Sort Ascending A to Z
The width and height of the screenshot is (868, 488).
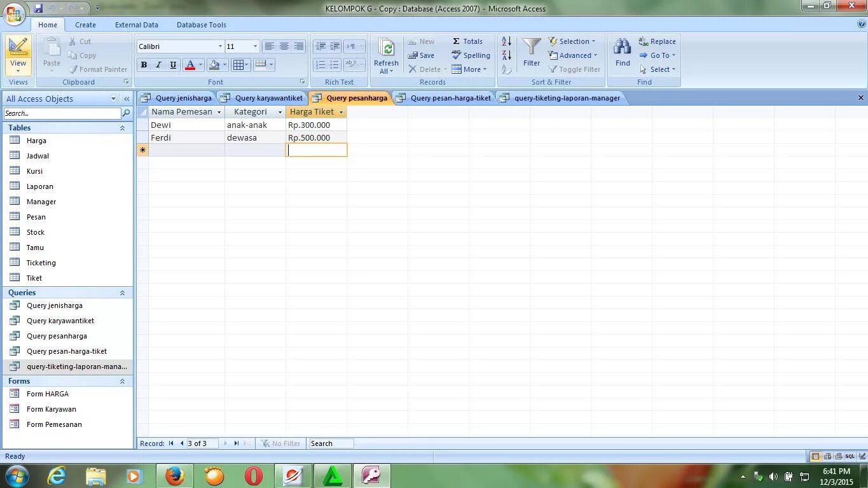[x=507, y=41]
